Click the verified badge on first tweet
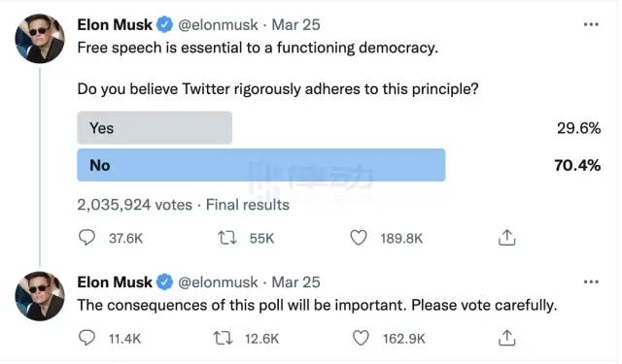Screen dimensions: 622x364 (164, 24)
